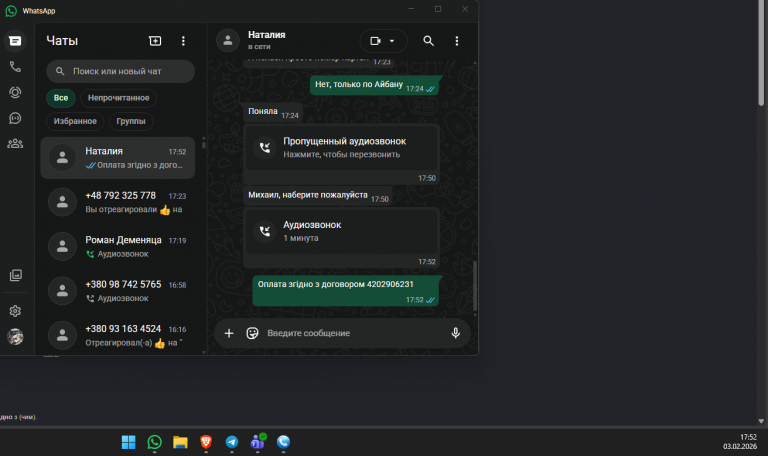
Task: Open Telegram from the taskbar
Action: point(232,442)
